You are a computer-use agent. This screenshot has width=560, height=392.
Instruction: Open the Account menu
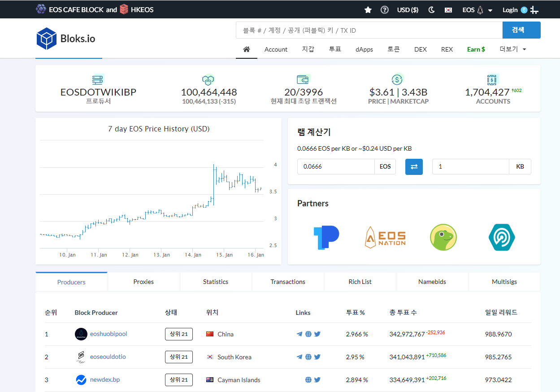click(276, 49)
